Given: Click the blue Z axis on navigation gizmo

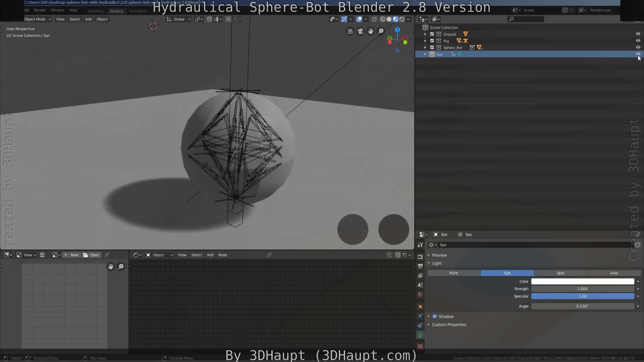Looking at the screenshot, I should tap(397, 30).
